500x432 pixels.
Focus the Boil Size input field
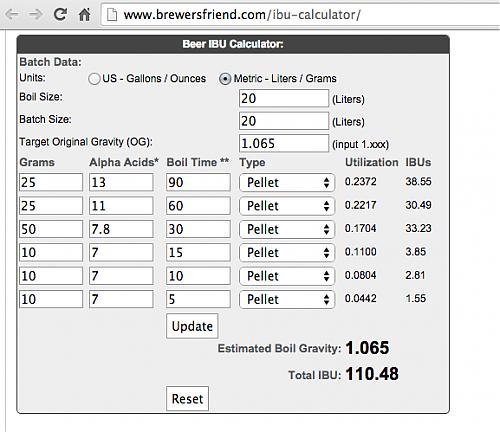click(x=284, y=98)
